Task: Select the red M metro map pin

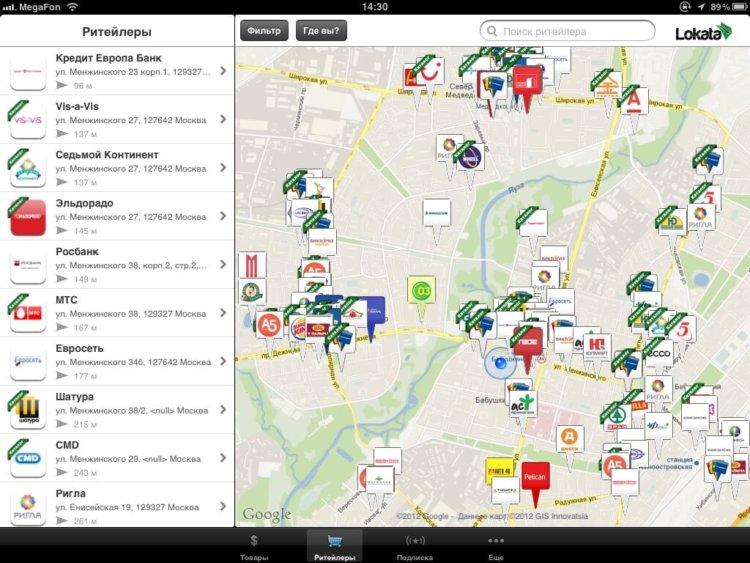Action: (252, 266)
